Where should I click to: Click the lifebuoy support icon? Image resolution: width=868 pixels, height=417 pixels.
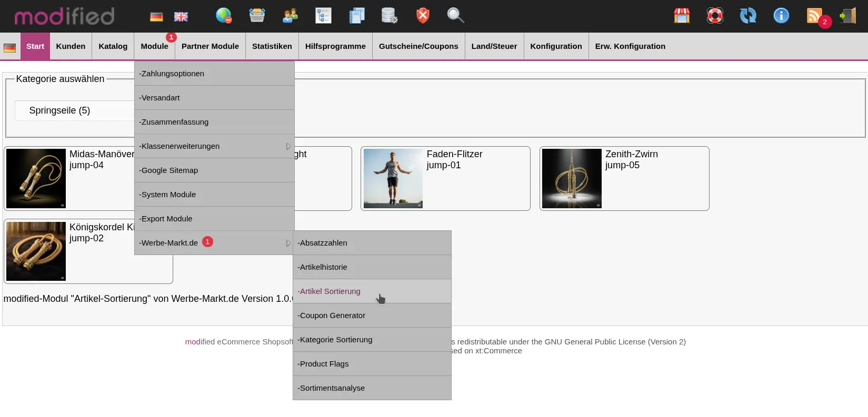coord(715,16)
